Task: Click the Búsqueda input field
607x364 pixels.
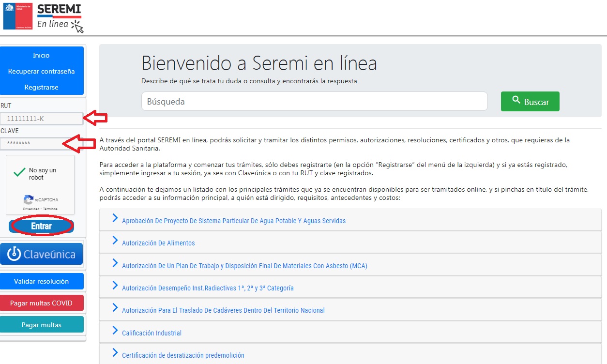Action: [315, 101]
